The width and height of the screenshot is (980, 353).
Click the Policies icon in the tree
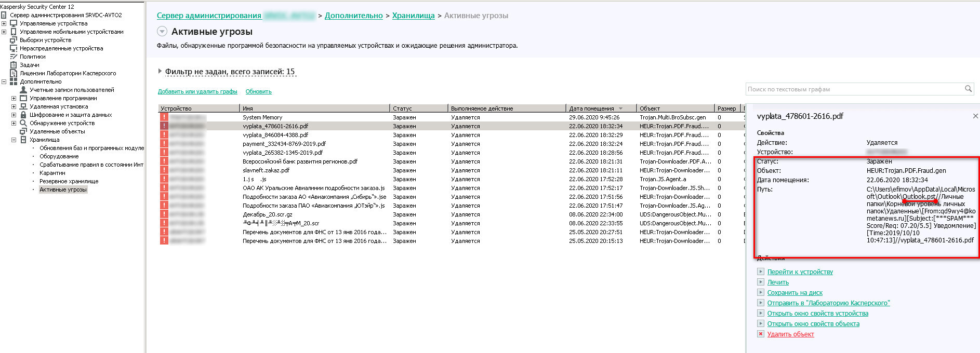click(x=14, y=57)
